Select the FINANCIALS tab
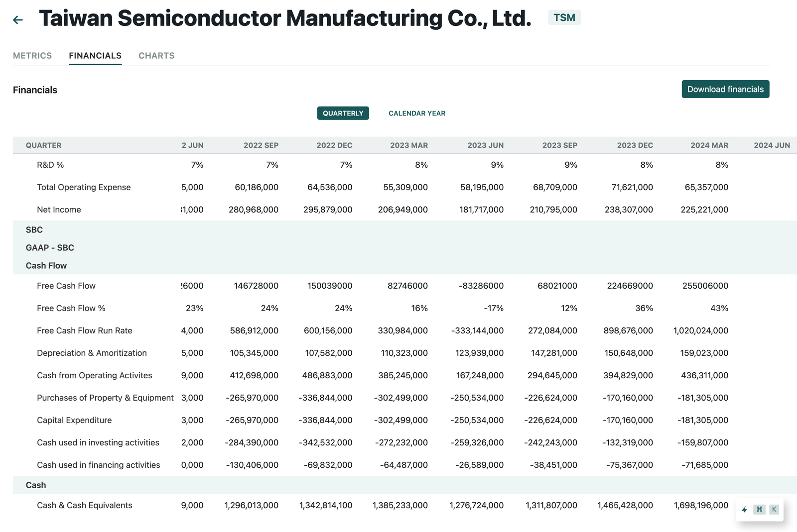 95,56
